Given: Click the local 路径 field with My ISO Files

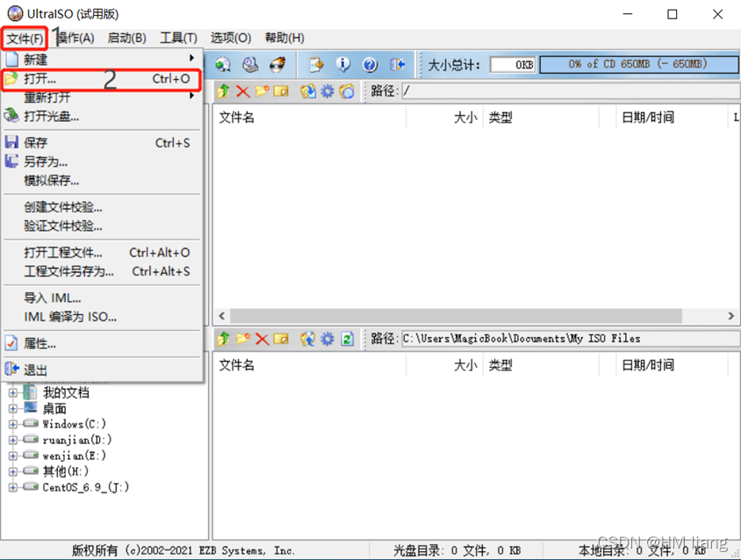Looking at the screenshot, I should coord(571,338).
